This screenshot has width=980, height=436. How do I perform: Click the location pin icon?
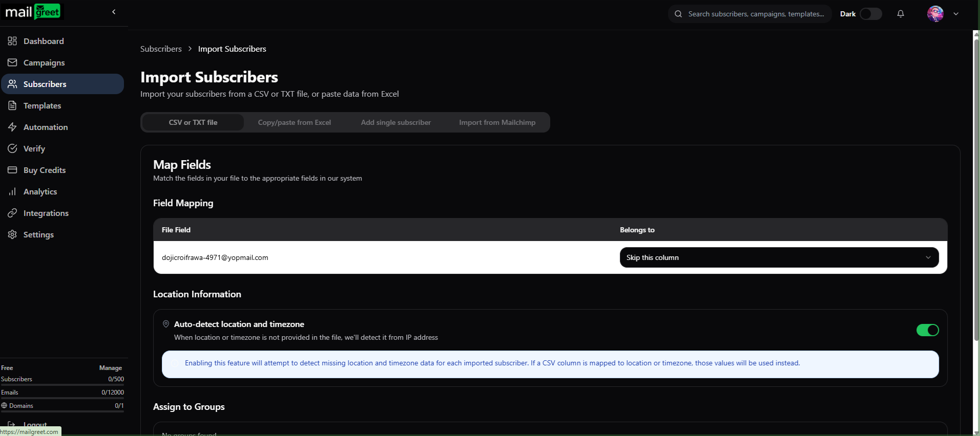pyautogui.click(x=166, y=324)
